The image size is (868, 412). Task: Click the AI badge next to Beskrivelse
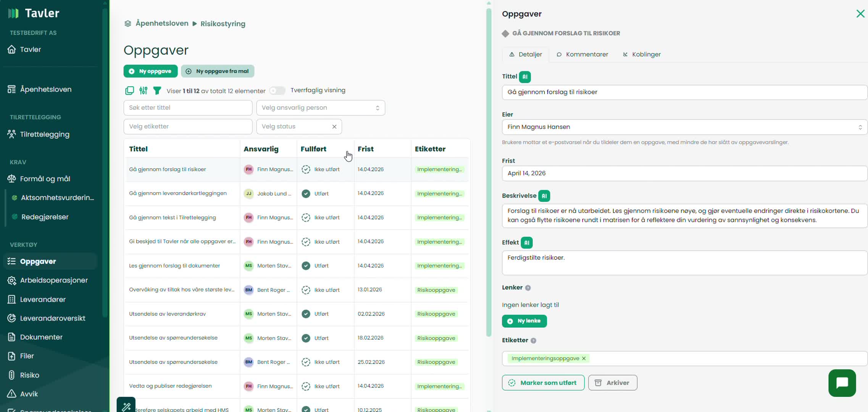point(544,196)
